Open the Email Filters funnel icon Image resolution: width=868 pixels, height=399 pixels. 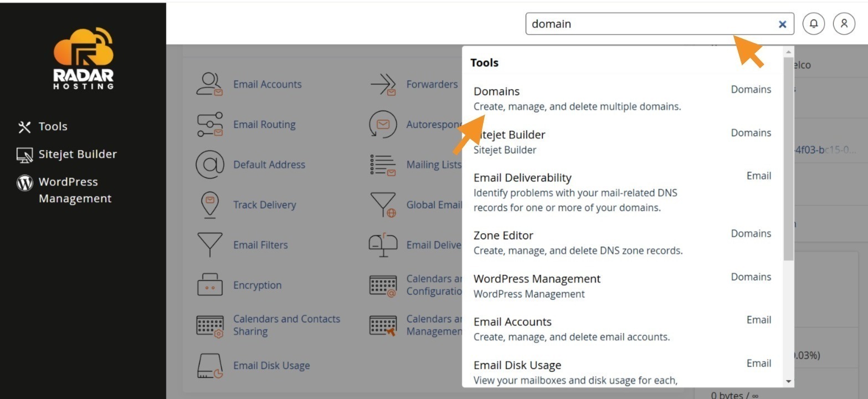click(x=209, y=245)
